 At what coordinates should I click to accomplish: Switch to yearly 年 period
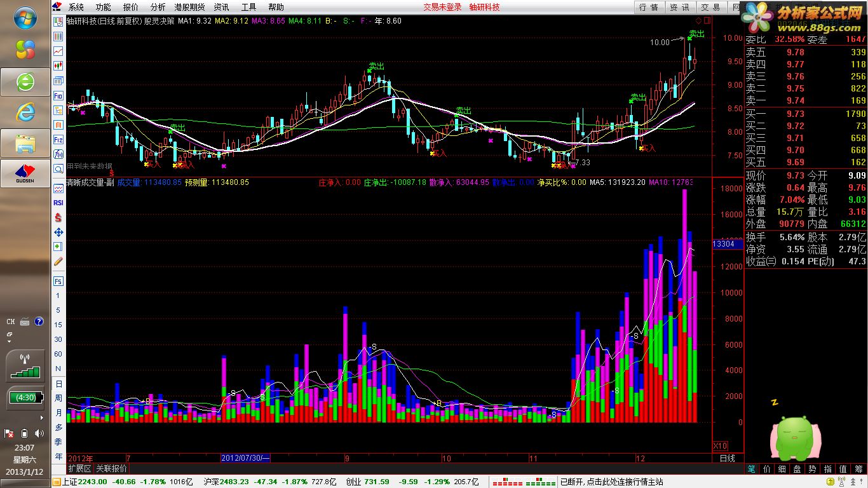(58, 456)
